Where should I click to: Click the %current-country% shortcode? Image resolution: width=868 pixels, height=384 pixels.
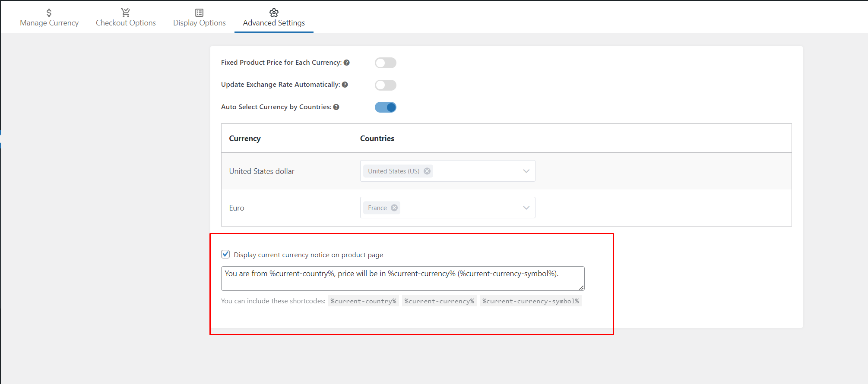coord(363,301)
